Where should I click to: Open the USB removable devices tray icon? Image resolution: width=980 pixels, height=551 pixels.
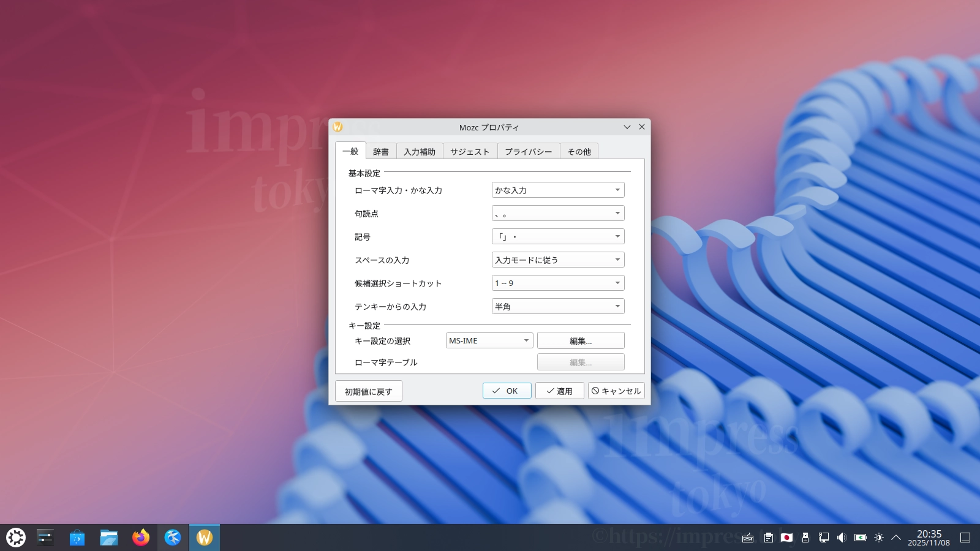(x=805, y=538)
